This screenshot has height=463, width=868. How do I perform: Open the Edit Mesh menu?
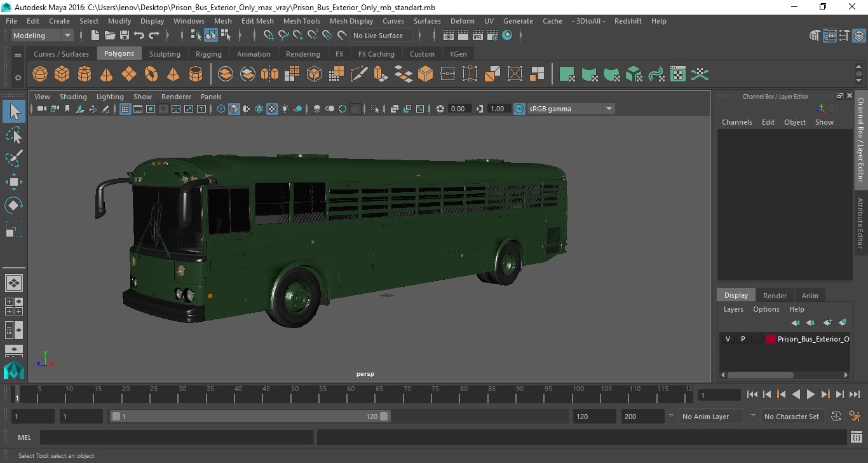(x=257, y=21)
